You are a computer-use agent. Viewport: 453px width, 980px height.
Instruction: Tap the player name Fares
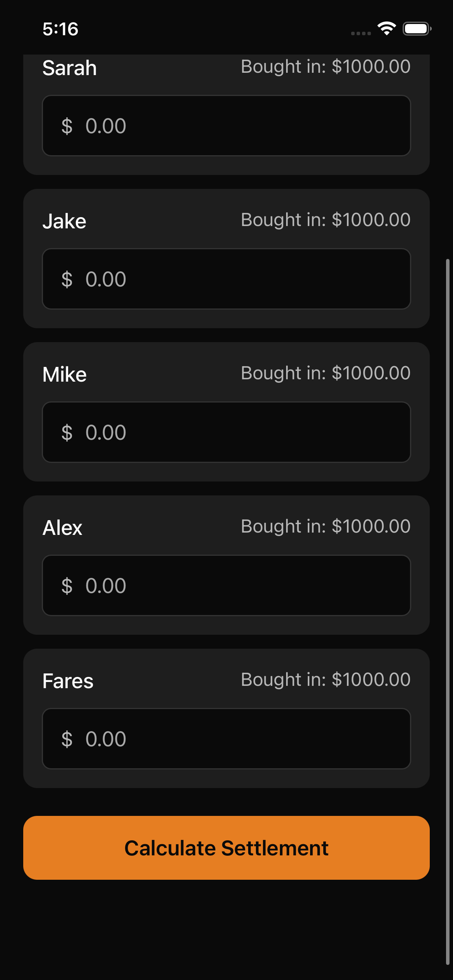[68, 681]
